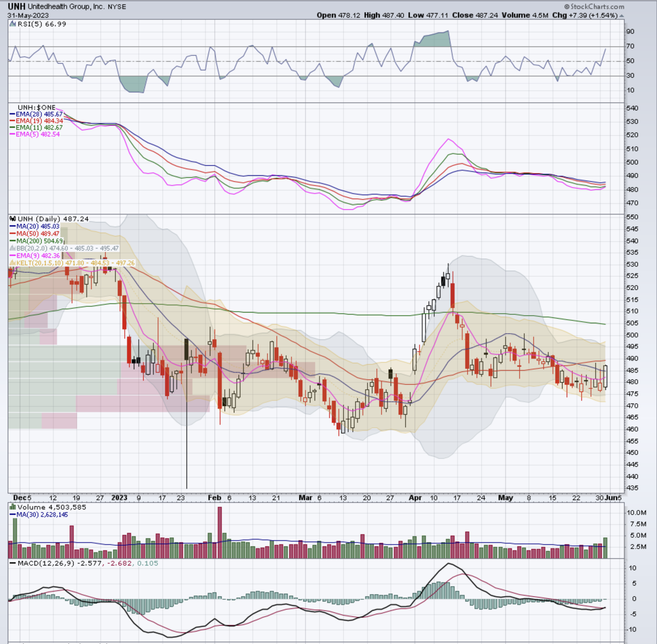Click the magenta EMA(5) legend line

tap(13, 134)
